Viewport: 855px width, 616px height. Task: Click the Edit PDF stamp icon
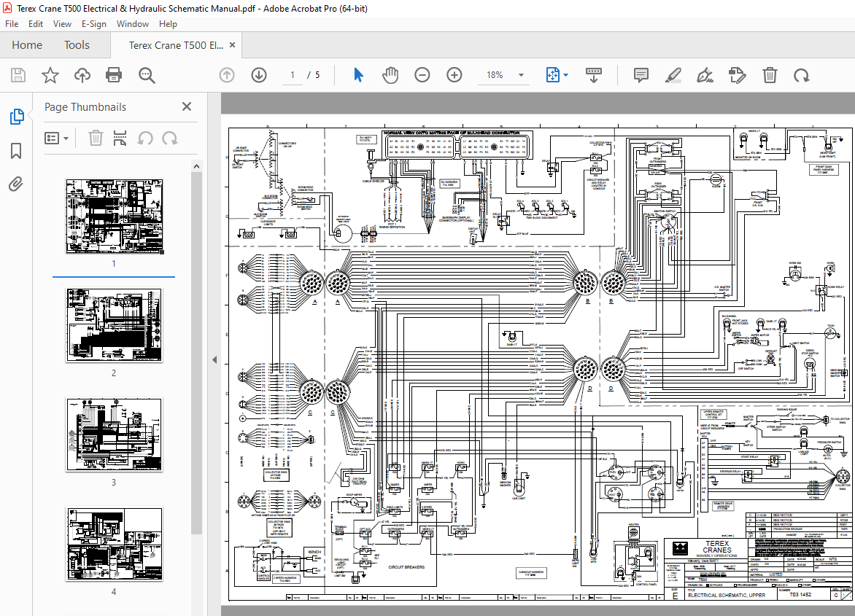coord(738,75)
